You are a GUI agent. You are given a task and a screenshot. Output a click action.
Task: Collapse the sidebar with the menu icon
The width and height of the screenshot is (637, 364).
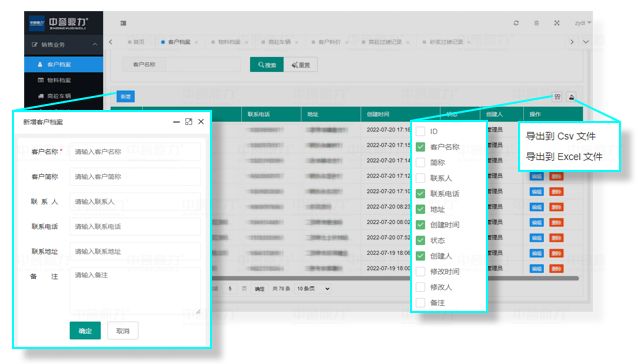coord(123,23)
